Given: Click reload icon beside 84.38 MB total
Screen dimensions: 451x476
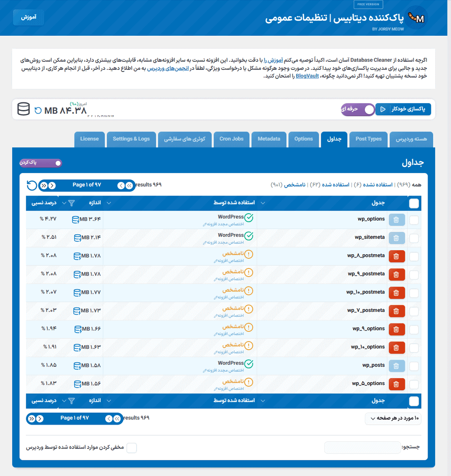Looking at the screenshot, I should pyautogui.click(x=38, y=110).
